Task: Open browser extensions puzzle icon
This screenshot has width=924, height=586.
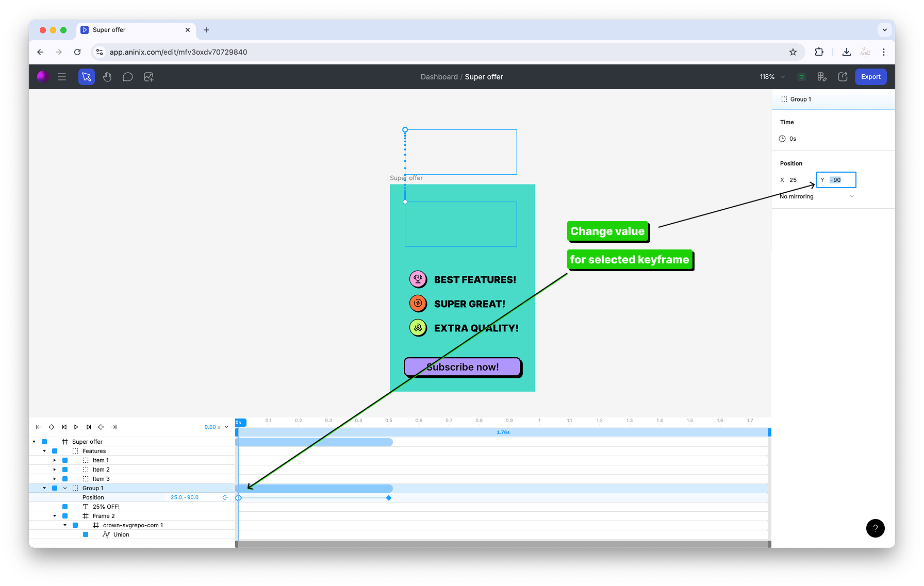Action: tap(819, 52)
